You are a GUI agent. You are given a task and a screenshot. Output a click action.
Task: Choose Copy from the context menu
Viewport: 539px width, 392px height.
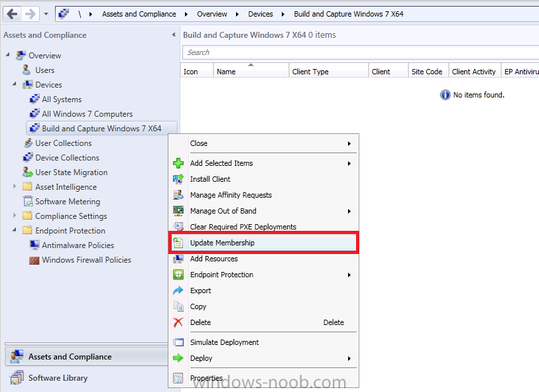[264, 306]
